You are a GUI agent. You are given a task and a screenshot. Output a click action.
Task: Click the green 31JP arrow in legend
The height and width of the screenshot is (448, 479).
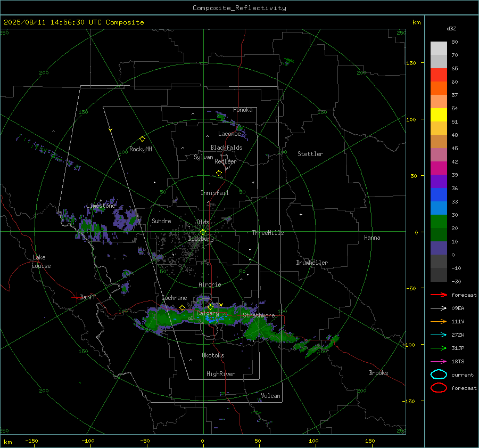tap(439, 348)
